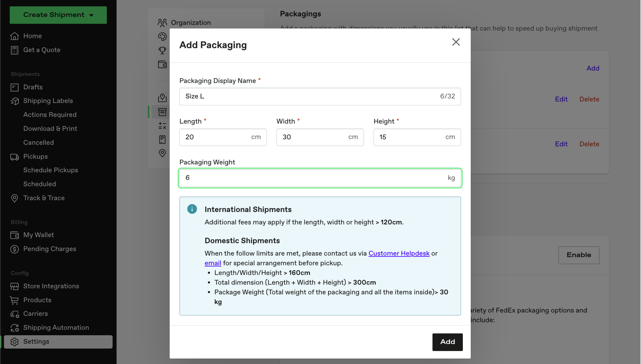Click the address map pin icon
The image size is (641, 364).
[x=162, y=98]
